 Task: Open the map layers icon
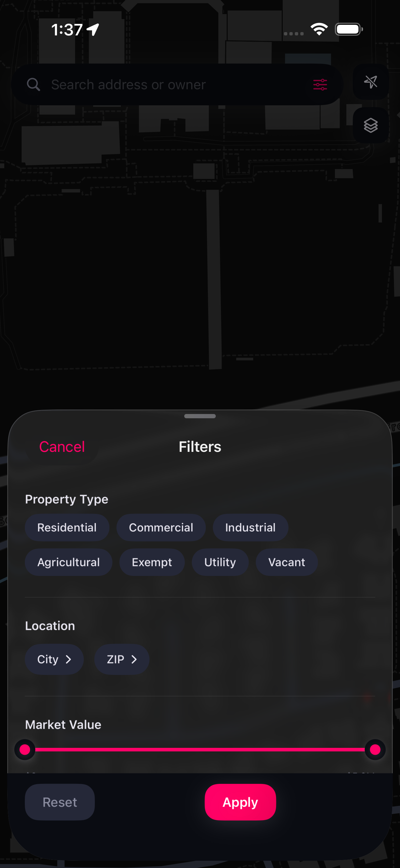tap(370, 126)
